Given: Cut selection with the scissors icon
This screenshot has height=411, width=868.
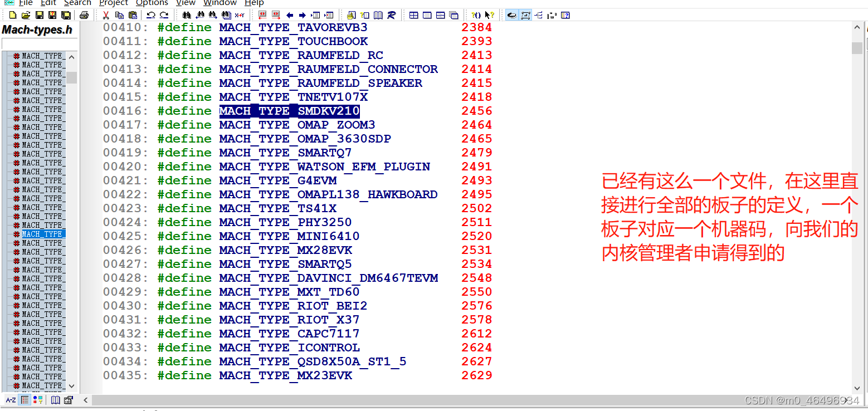Looking at the screenshot, I should coord(105,15).
